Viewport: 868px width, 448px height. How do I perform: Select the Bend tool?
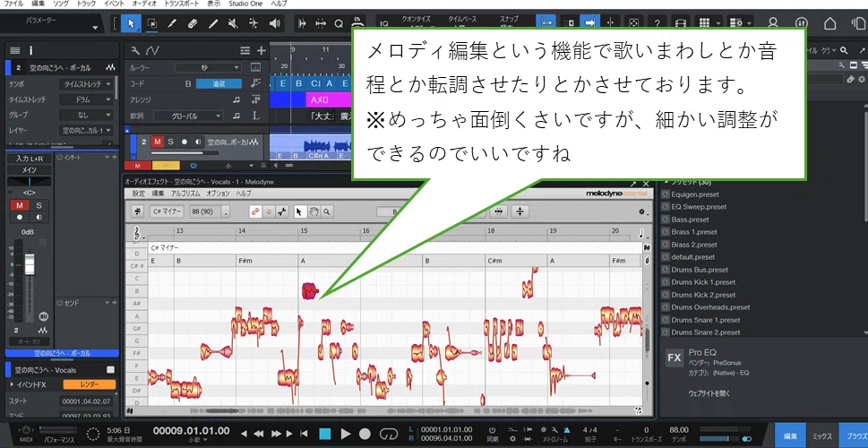point(254,23)
